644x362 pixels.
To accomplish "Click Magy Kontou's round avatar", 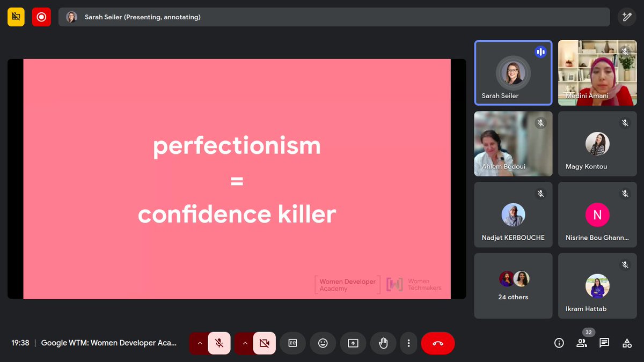I will (597, 144).
